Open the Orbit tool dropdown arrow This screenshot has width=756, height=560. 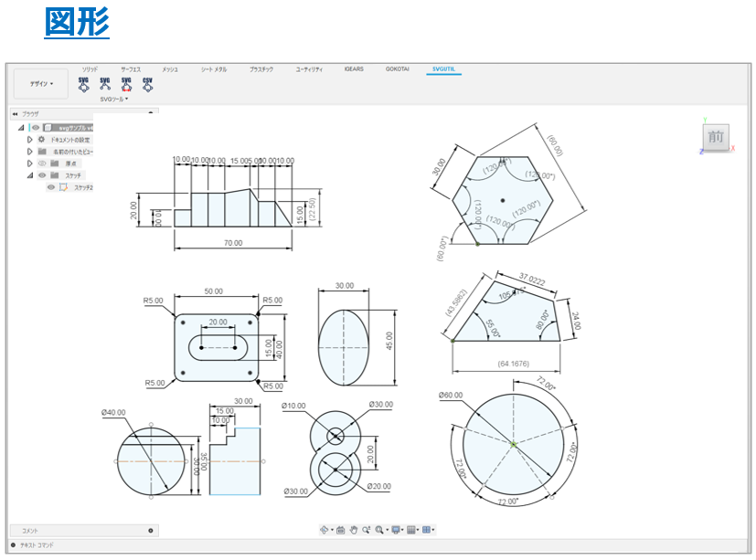coord(332,530)
